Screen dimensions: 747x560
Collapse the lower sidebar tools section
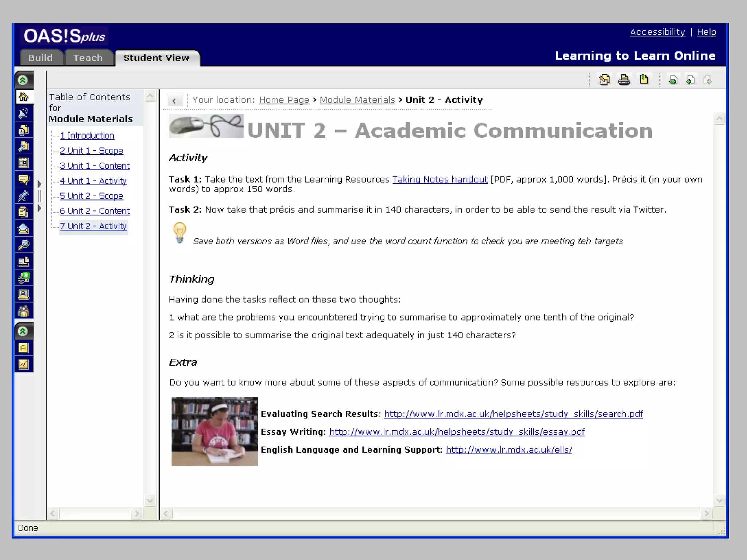[x=23, y=331]
